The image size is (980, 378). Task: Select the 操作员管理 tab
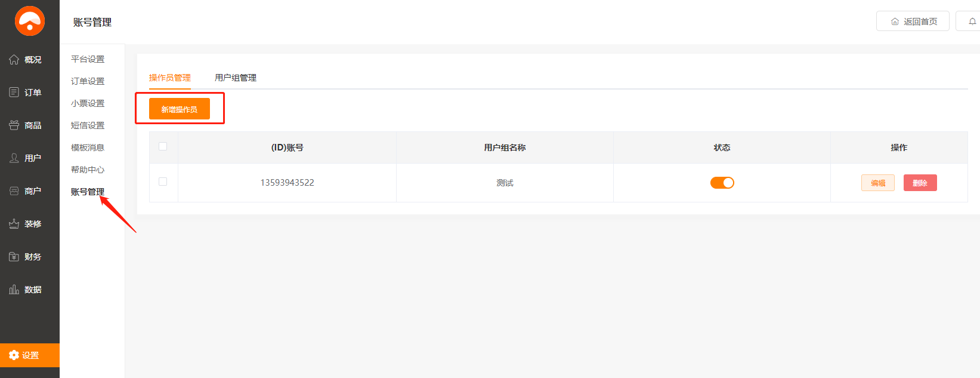pos(170,78)
